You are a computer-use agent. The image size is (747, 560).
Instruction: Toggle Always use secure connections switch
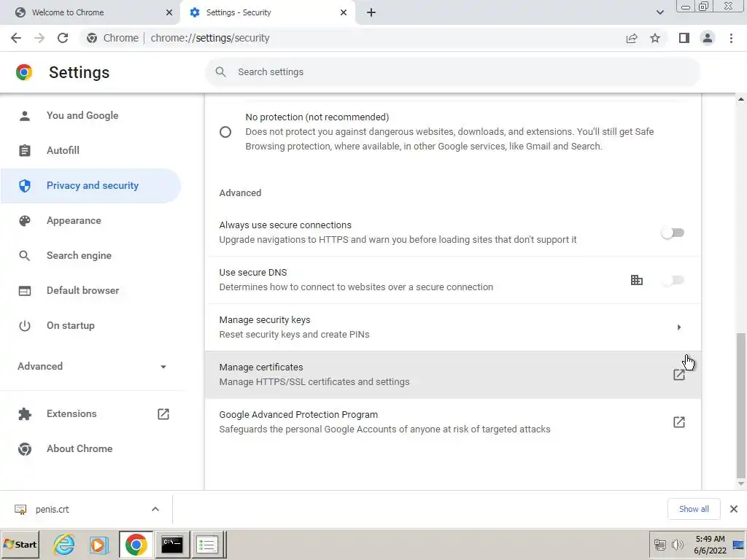pyautogui.click(x=673, y=233)
